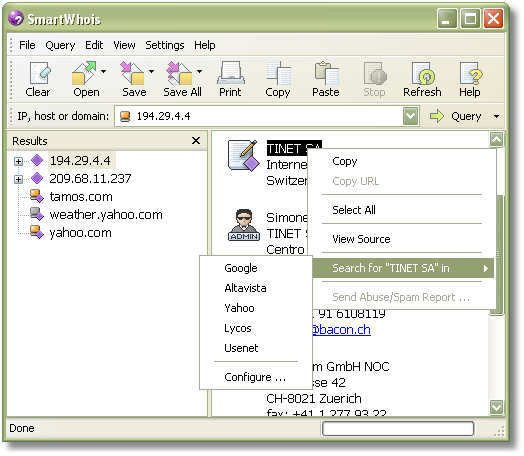Choose Configure ... in the search submenu

(x=256, y=377)
